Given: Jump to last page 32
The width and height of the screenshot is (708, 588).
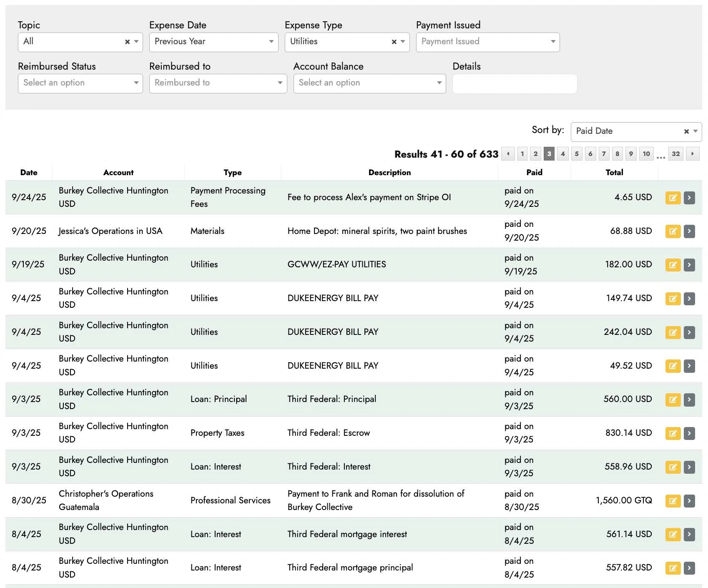Looking at the screenshot, I should (x=675, y=154).
